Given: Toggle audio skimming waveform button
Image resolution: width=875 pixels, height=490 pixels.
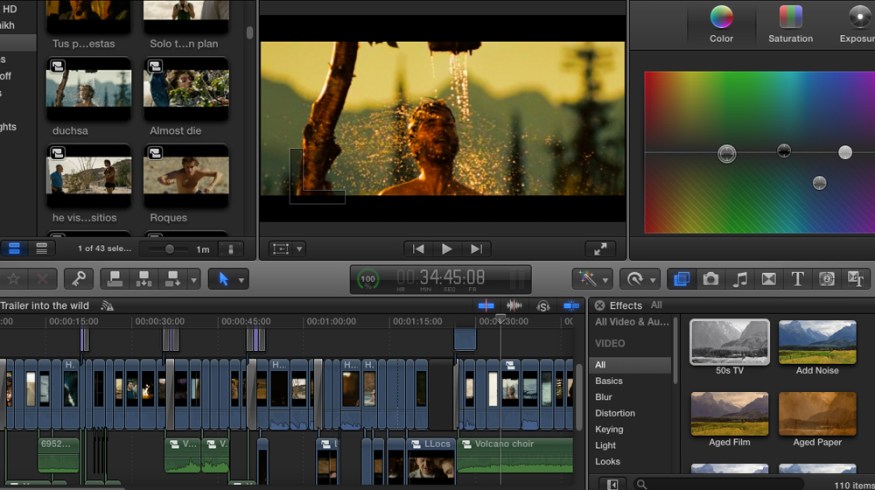Looking at the screenshot, I should (514, 305).
